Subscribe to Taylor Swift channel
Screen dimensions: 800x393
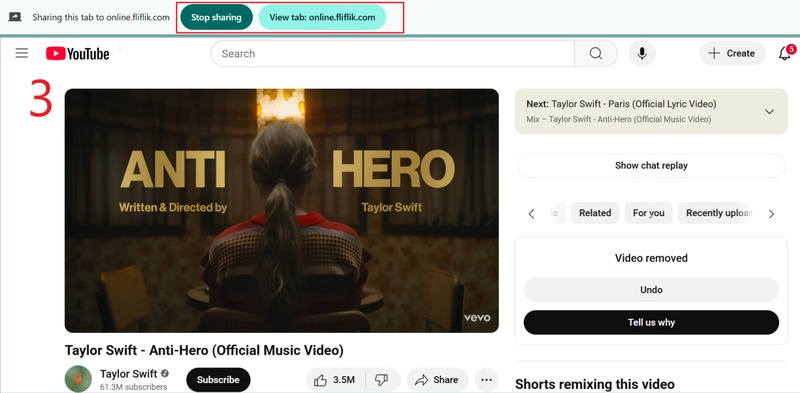tap(218, 380)
